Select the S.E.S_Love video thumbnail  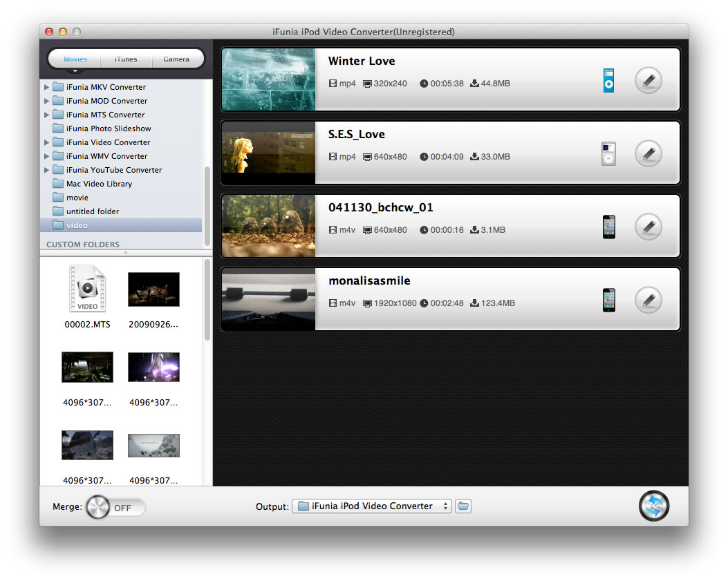point(268,153)
